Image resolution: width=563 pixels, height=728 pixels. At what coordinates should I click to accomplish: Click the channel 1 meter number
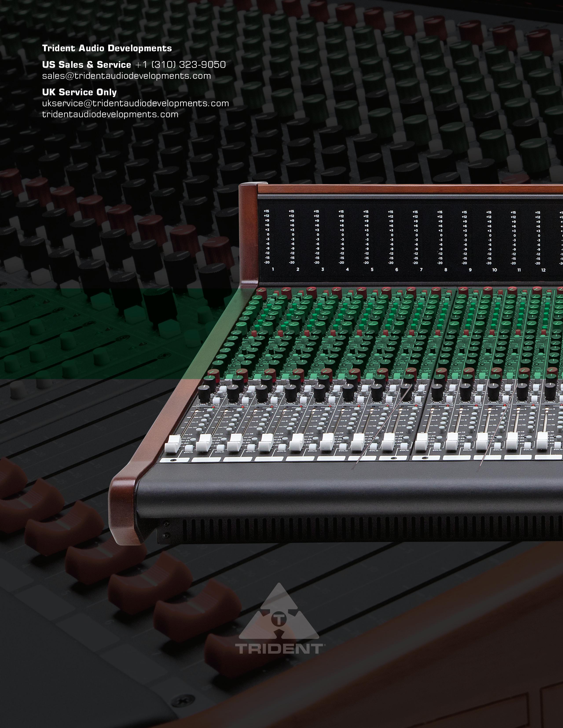(273, 269)
